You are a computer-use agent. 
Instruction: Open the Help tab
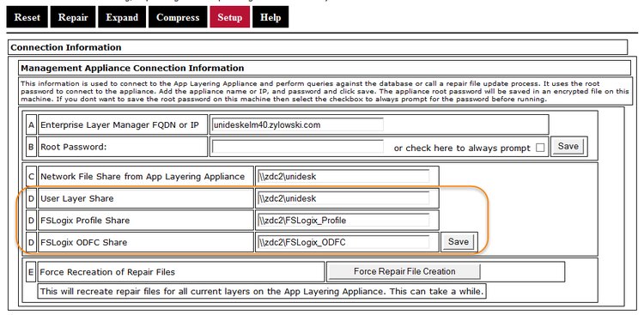pos(270,17)
